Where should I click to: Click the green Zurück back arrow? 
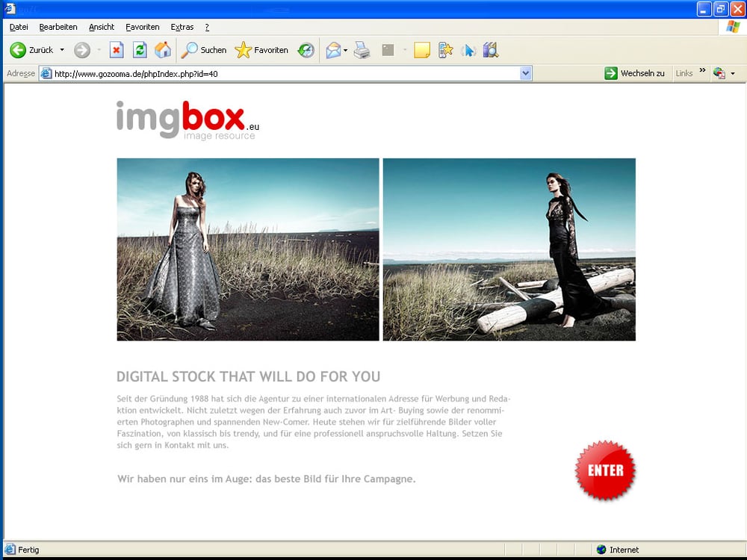(18, 50)
